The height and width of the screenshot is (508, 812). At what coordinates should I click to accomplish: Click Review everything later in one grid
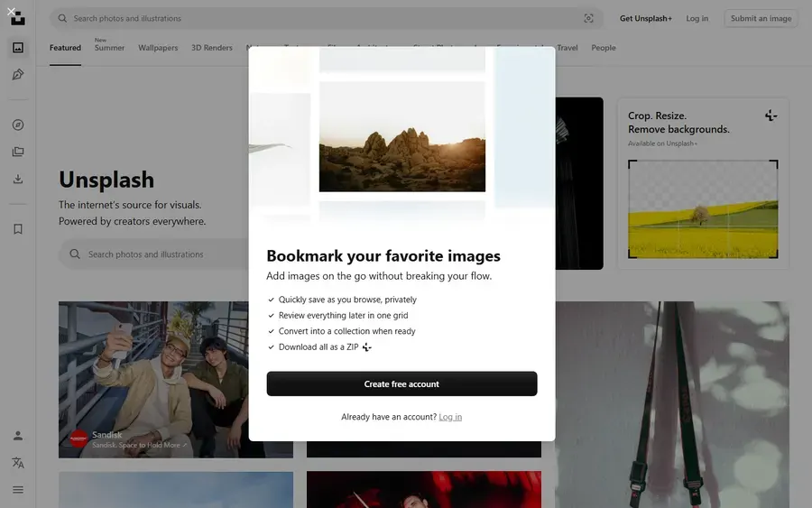(344, 316)
